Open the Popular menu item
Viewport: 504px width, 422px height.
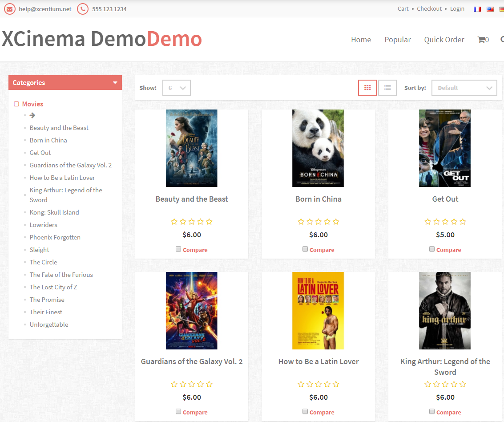point(398,40)
